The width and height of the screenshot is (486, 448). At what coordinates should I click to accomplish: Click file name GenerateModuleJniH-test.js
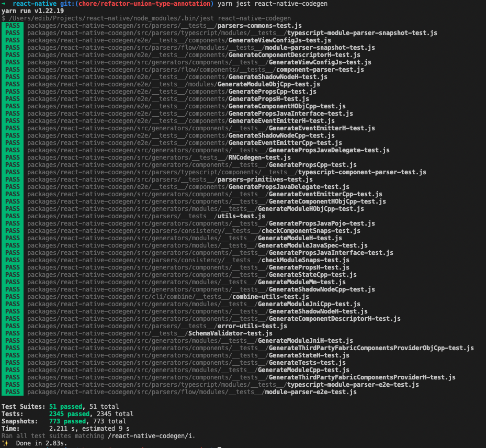pyautogui.click(x=306, y=341)
